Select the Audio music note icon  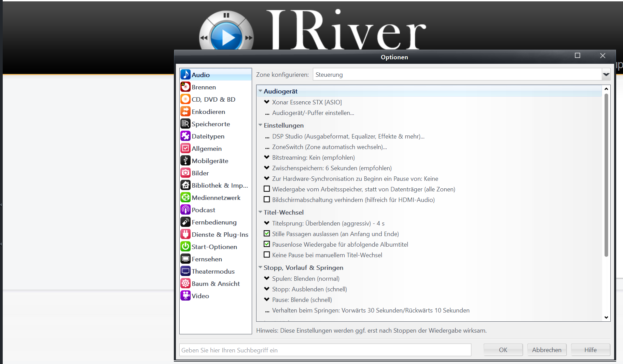[185, 74]
